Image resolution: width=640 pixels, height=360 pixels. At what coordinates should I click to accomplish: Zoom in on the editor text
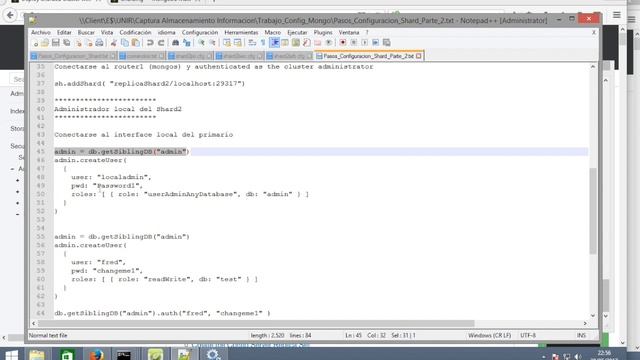201,43
